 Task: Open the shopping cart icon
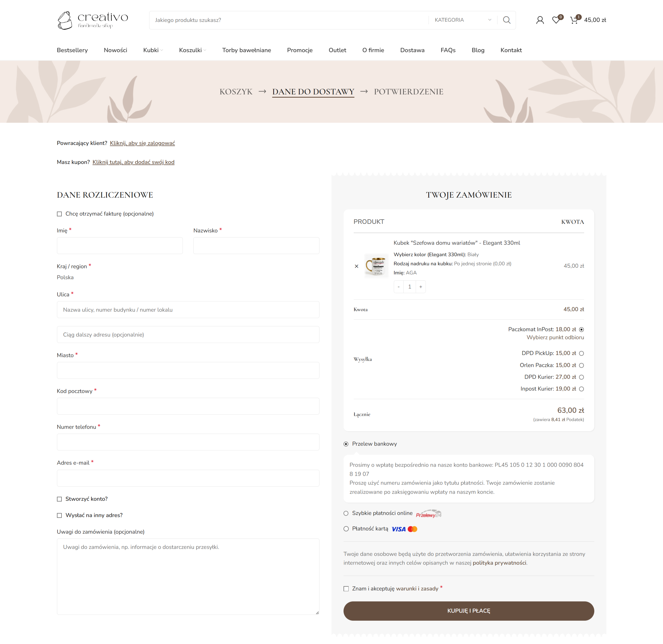pyautogui.click(x=574, y=20)
